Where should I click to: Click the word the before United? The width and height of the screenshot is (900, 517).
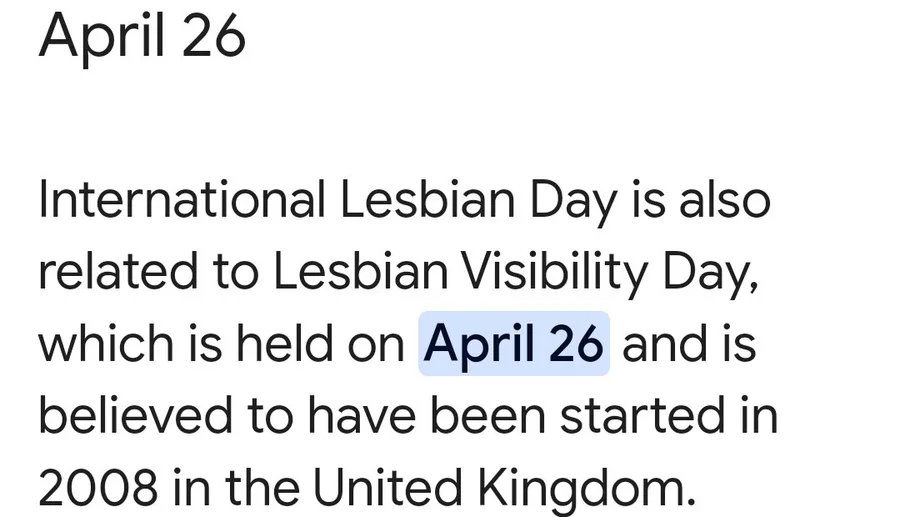click(x=262, y=487)
